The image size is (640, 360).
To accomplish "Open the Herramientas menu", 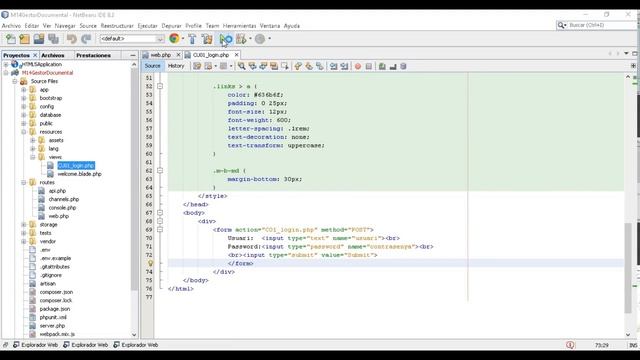I will 240,26.
